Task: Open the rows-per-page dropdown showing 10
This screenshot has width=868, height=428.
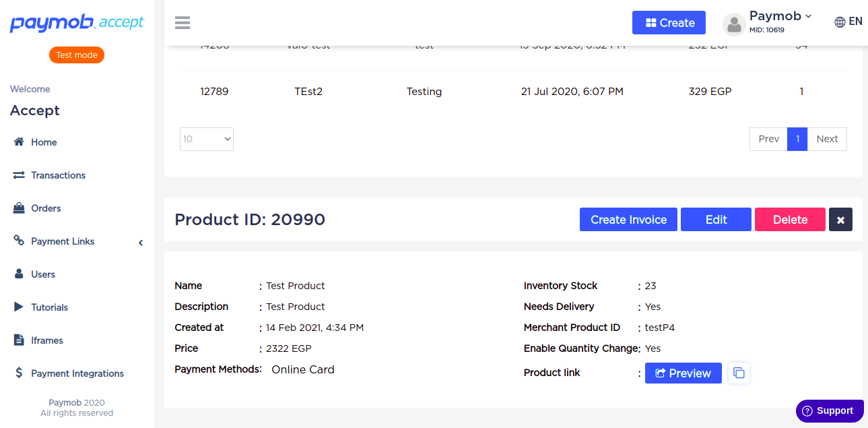Action: click(207, 139)
